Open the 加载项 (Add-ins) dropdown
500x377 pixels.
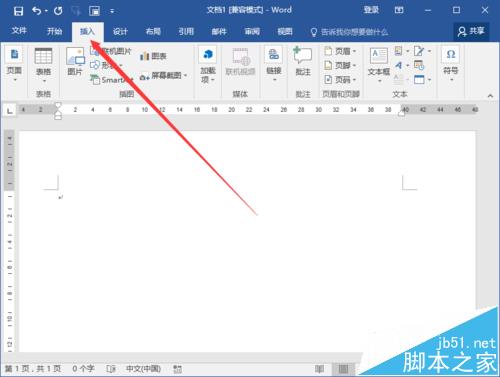coord(208,65)
